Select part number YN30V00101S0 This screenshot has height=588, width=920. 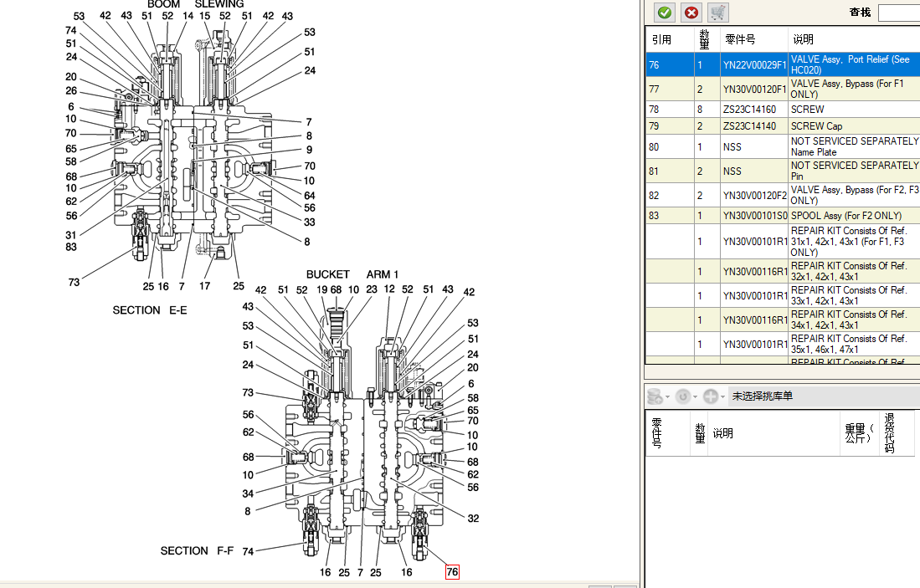(754, 215)
